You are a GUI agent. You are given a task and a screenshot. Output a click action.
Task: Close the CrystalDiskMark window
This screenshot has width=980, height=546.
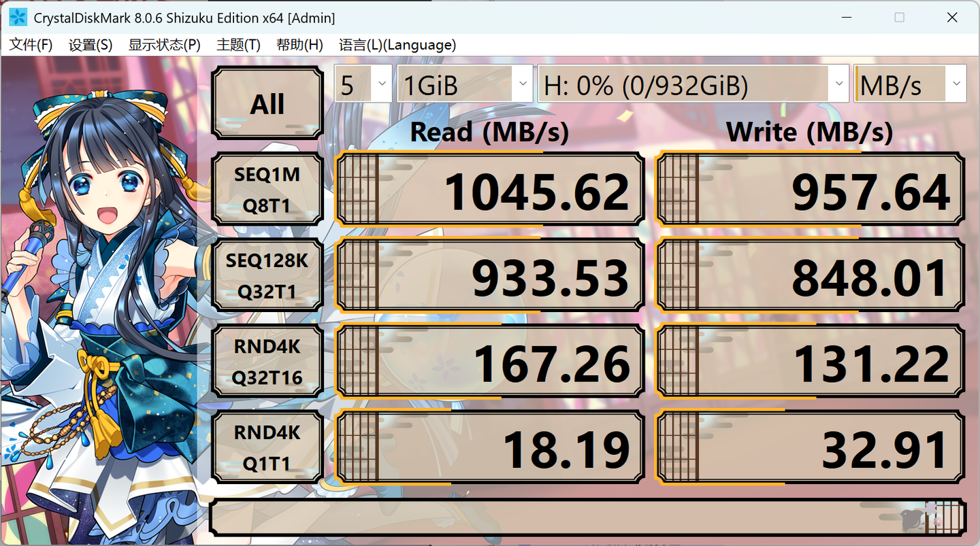[952, 18]
